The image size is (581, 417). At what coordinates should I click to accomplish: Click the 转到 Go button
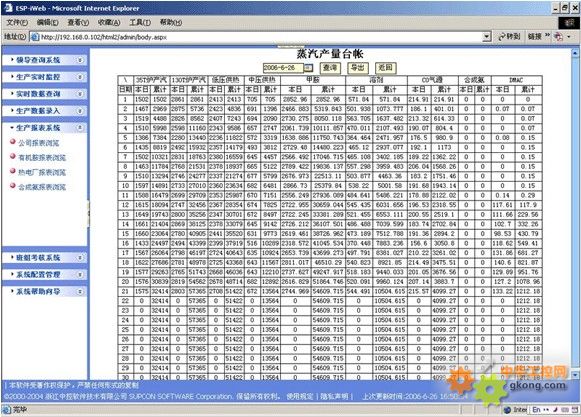(509, 37)
